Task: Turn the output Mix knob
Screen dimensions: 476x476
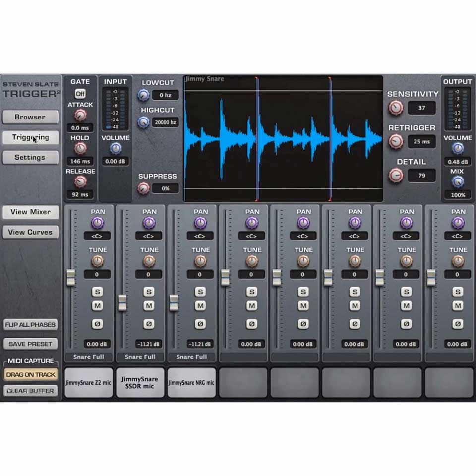Action: pos(457,183)
